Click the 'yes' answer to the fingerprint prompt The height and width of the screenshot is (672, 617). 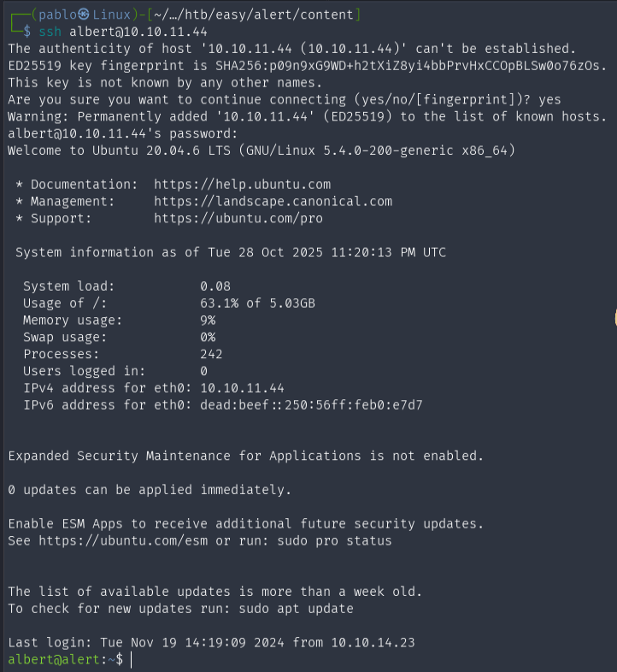[x=549, y=100]
